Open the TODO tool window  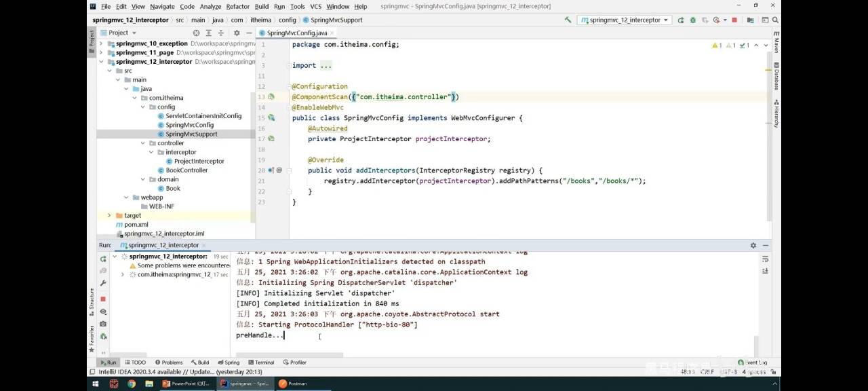[135, 362]
